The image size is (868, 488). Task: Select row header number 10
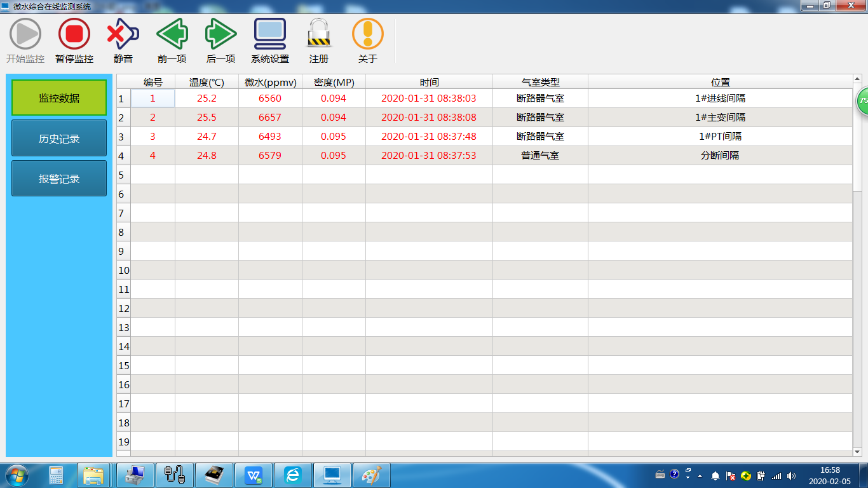pyautogui.click(x=123, y=270)
